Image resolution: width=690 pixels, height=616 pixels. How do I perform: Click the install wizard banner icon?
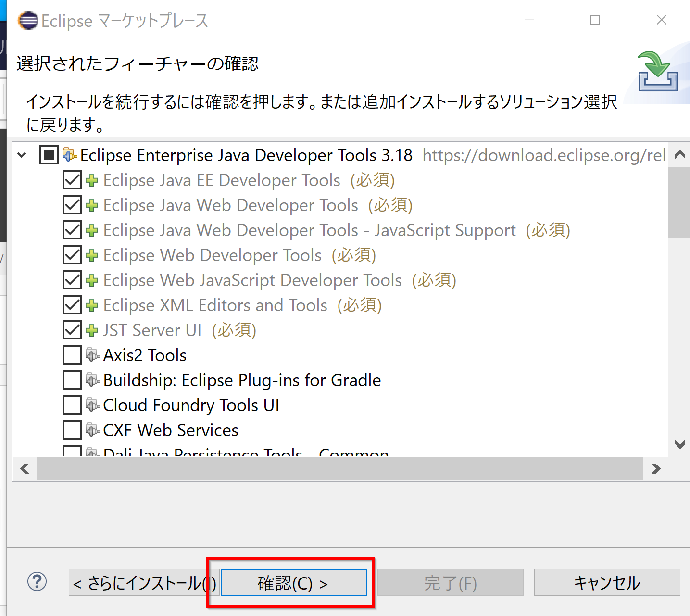pyautogui.click(x=658, y=72)
